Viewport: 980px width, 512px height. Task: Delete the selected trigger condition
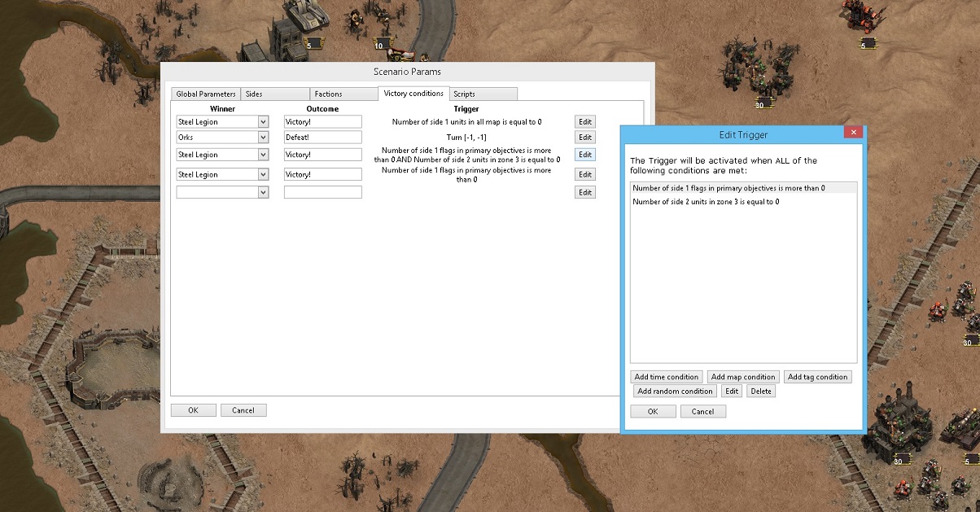click(x=761, y=392)
